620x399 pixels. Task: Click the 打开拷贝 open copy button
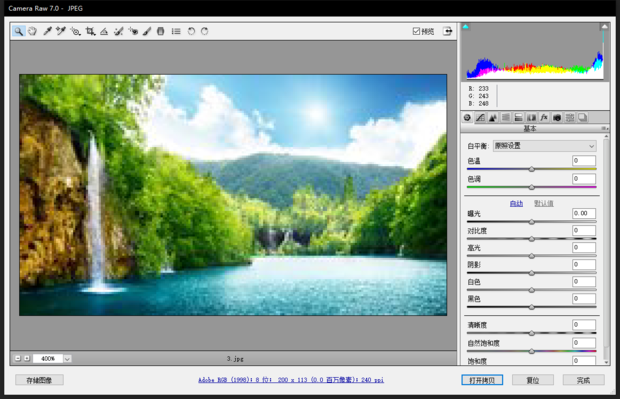click(x=482, y=380)
